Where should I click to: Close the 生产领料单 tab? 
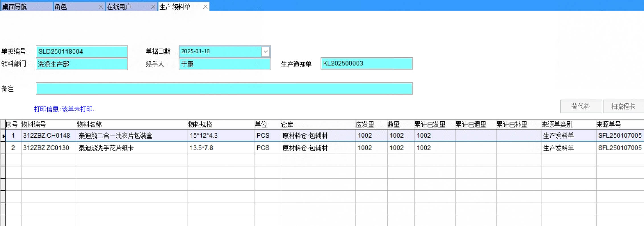click(205, 7)
